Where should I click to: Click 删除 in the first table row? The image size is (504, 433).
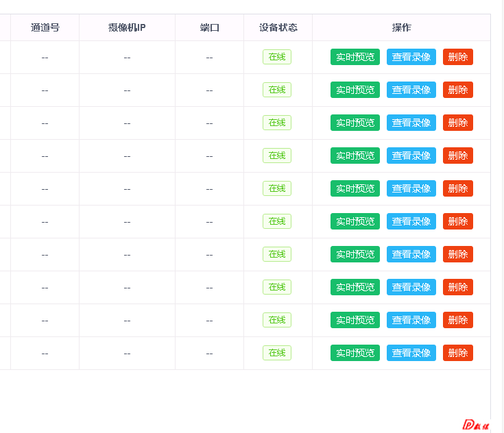point(458,57)
